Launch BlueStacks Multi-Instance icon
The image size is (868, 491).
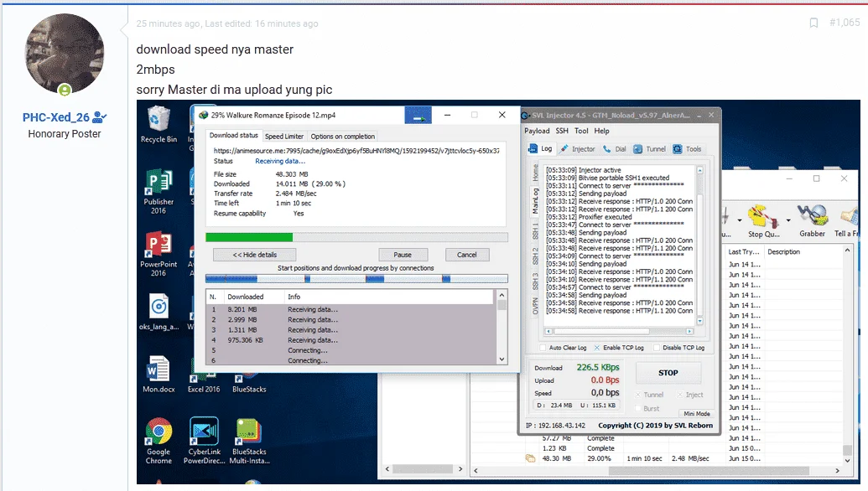(249, 441)
